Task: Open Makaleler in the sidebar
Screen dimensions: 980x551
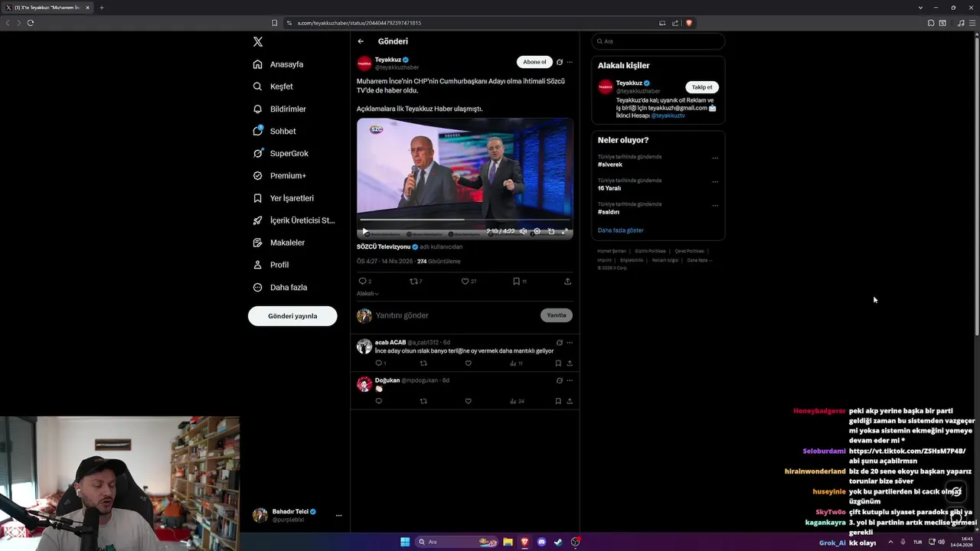Action: point(279,243)
